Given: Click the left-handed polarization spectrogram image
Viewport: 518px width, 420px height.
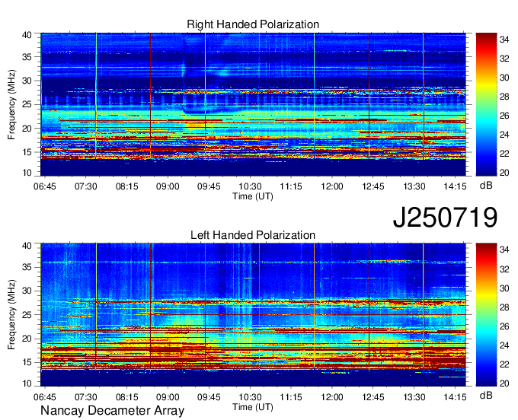Looking at the screenshot, I should pyautogui.click(x=254, y=315).
